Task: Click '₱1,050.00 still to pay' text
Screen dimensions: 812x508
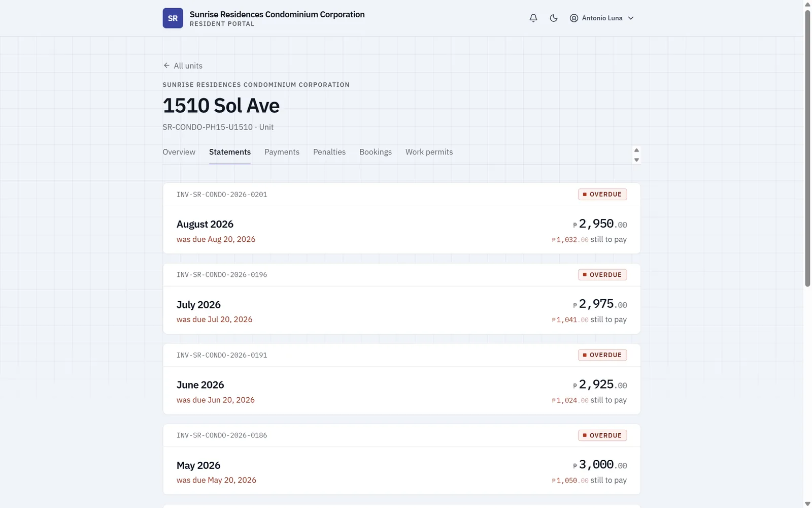Action: (589, 480)
